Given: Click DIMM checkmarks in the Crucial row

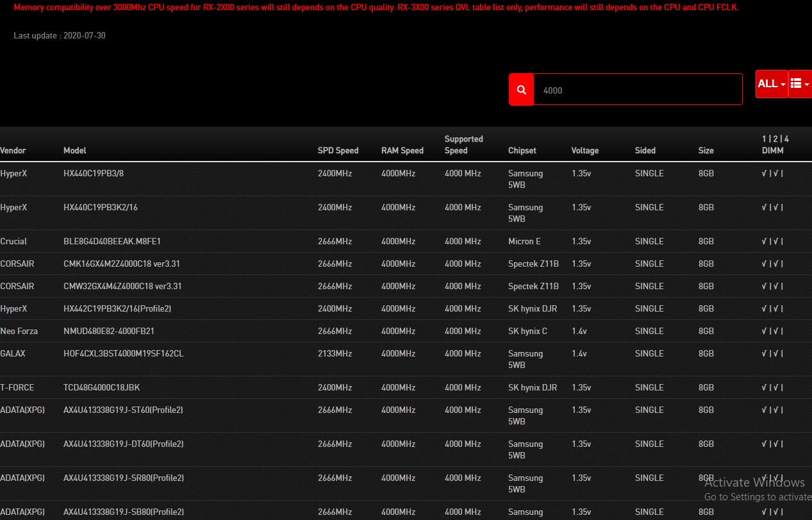Looking at the screenshot, I should (773, 242).
